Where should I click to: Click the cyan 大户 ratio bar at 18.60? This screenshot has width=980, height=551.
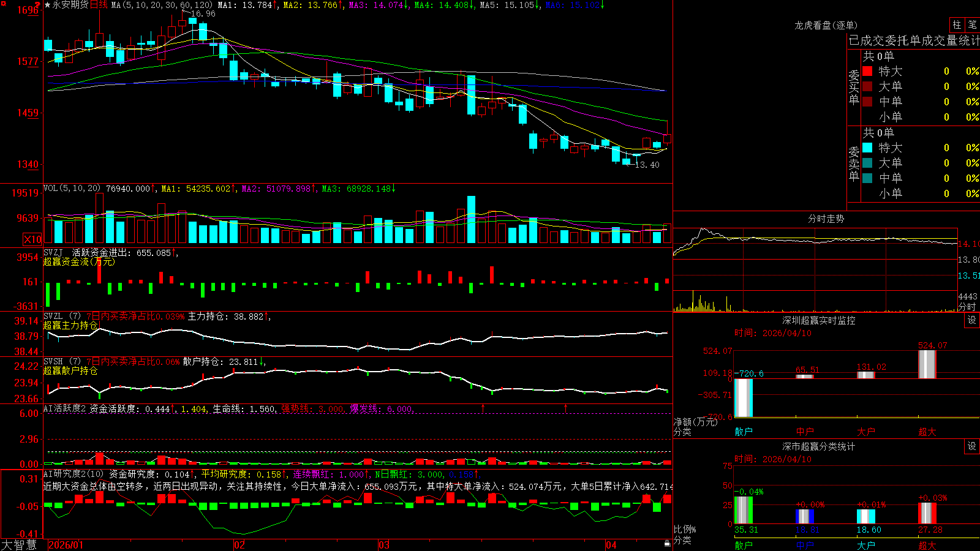[x=866, y=517]
